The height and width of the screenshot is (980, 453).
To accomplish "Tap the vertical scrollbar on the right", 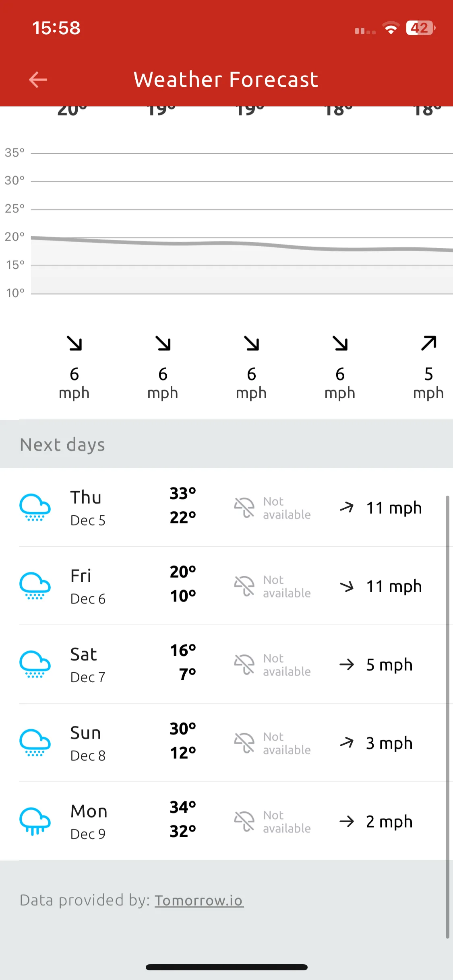I will pyautogui.click(x=447, y=717).
